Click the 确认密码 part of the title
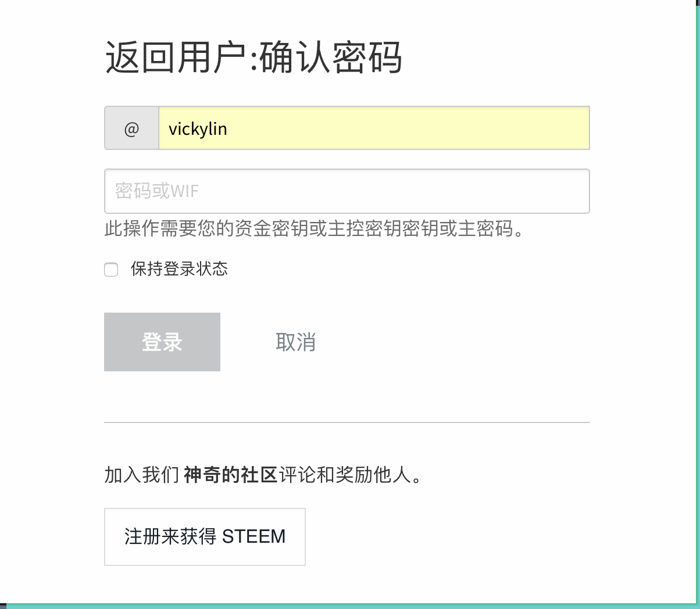The image size is (700, 609). click(x=330, y=58)
